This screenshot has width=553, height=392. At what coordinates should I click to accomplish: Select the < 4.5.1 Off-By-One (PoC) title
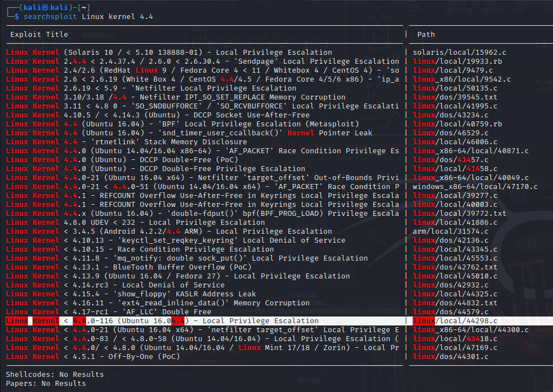93,357
